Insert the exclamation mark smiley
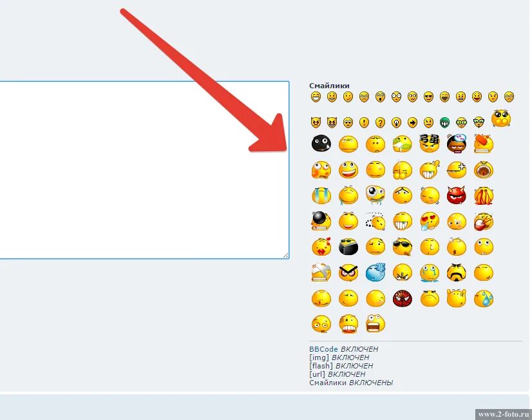The width and height of the screenshot is (532, 420). 364,122
